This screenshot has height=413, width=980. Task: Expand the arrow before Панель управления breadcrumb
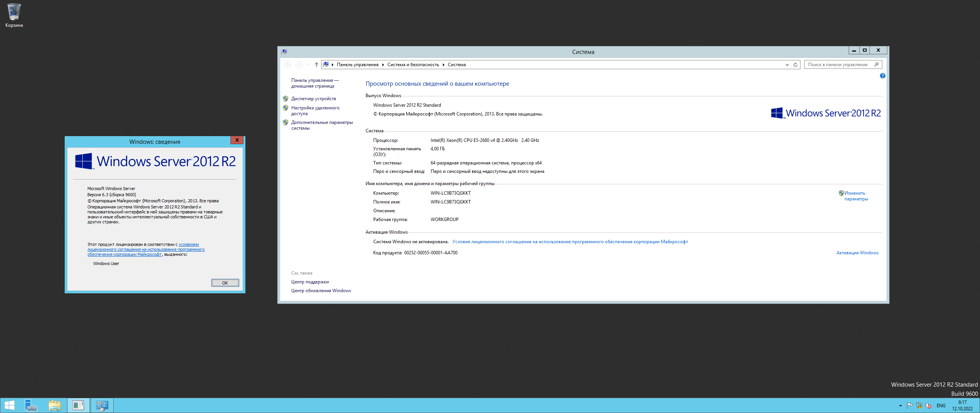333,65
